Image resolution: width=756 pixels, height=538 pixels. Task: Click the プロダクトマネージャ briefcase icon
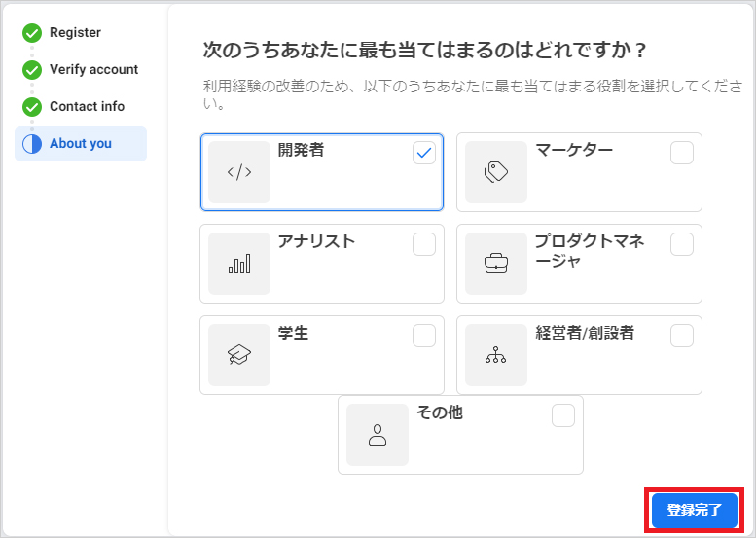tap(496, 264)
